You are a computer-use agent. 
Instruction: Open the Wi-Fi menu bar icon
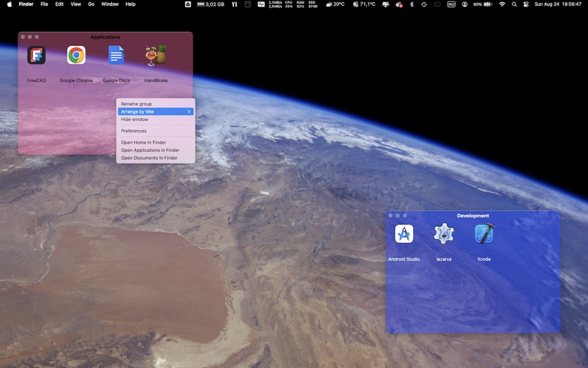502,4
